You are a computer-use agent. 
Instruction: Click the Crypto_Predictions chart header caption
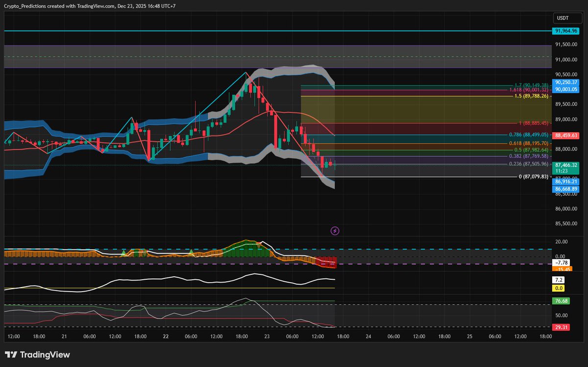click(x=91, y=6)
